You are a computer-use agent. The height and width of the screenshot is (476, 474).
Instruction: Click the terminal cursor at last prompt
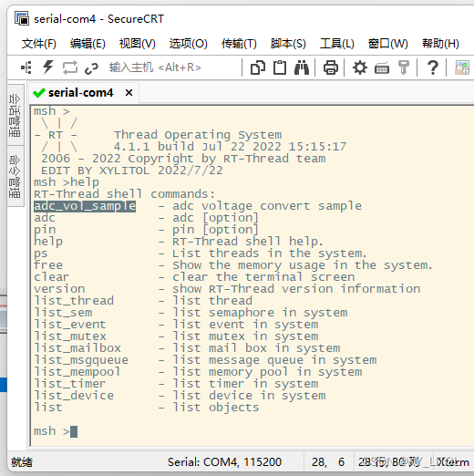pyautogui.click(x=74, y=431)
